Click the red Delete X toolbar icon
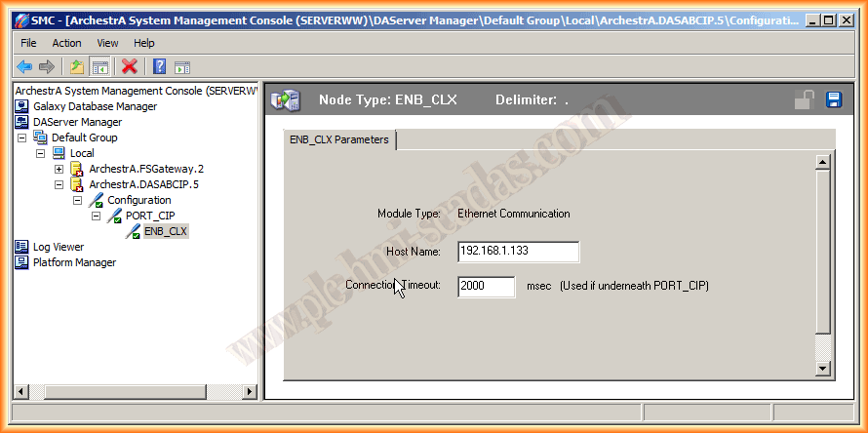Viewport: 868px width, 433px height. click(129, 66)
